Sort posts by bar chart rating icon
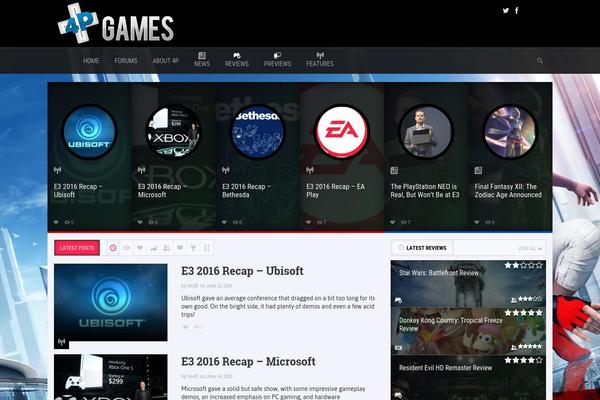 (153, 248)
